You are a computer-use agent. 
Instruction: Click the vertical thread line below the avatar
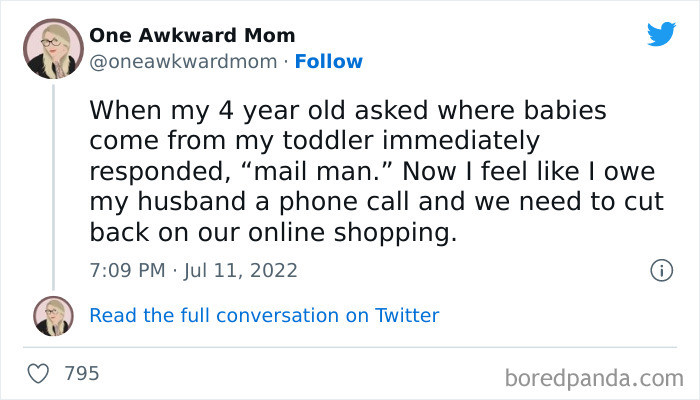[53, 180]
